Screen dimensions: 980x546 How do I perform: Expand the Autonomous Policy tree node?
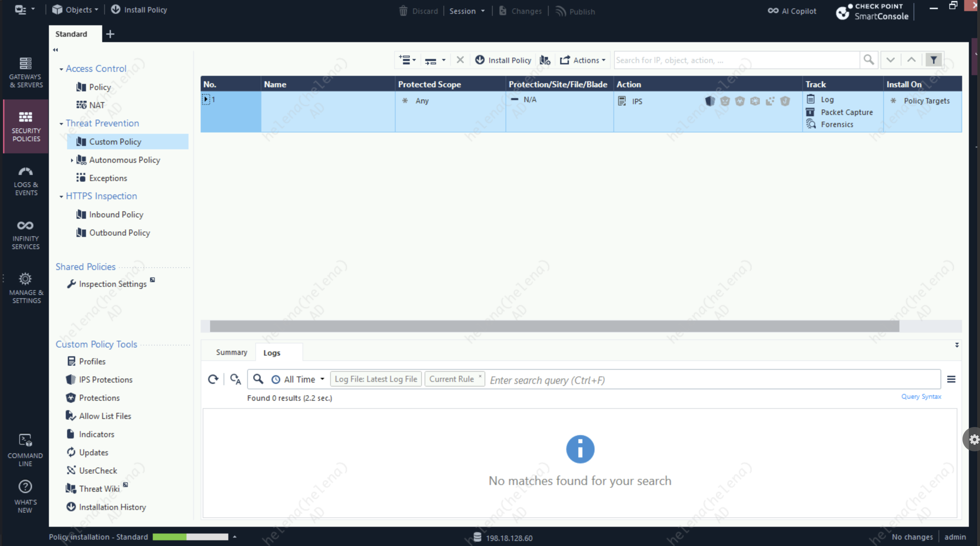click(x=72, y=160)
